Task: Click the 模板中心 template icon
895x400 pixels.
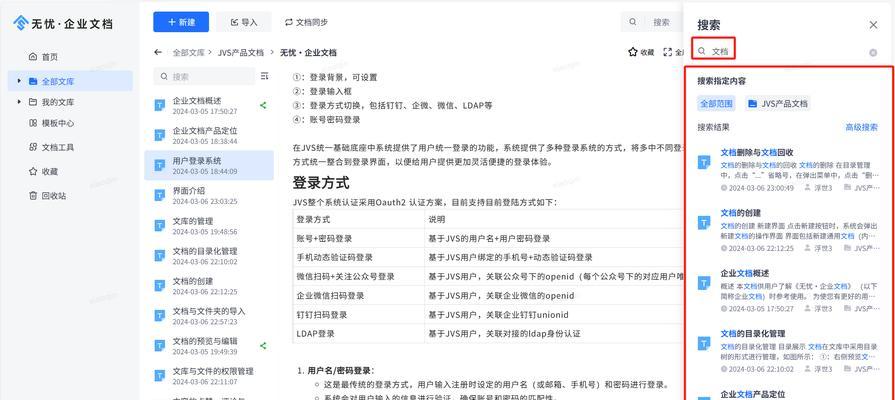Action: click(x=33, y=123)
